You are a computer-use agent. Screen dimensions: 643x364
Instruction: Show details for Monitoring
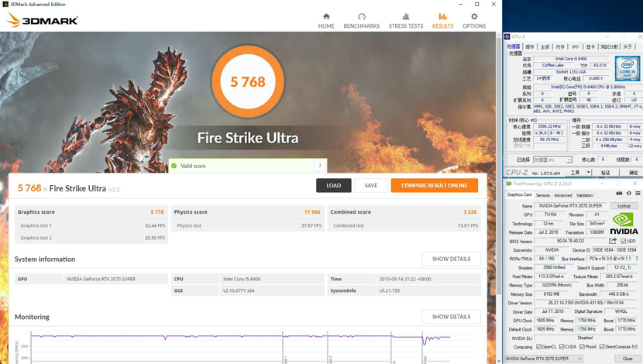point(451,317)
